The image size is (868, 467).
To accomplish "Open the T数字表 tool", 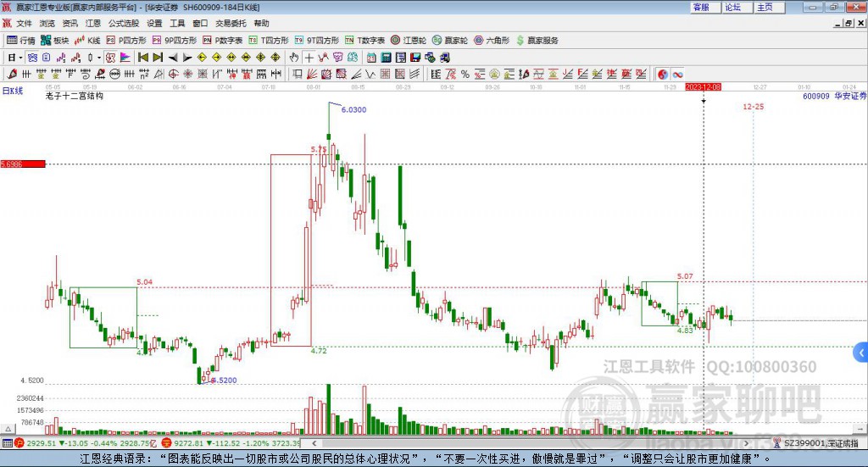I will coord(364,41).
